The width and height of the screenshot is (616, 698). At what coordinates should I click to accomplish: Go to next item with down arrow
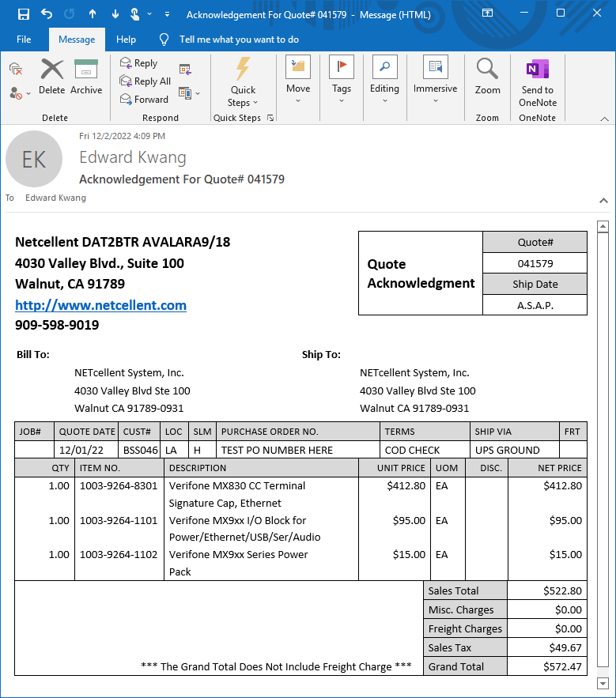tap(115, 14)
